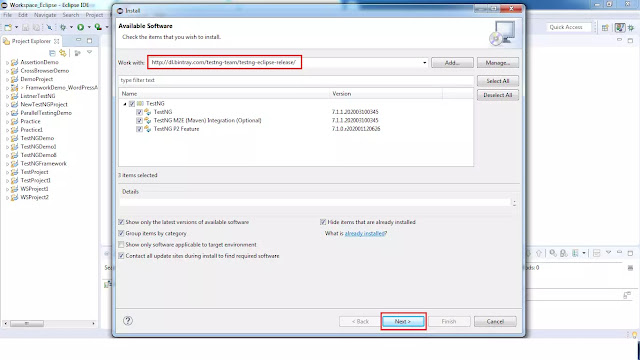Viewport: 640px width, 360px height.
Task: Toggle Group items by category checkbox
Action: 121,233
